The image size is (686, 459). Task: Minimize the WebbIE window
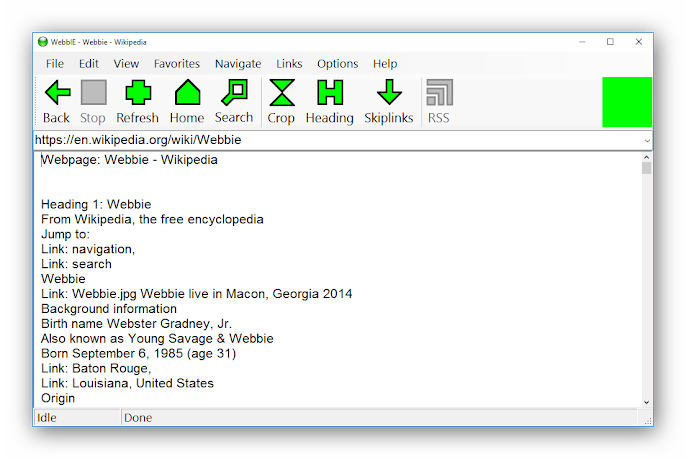click(582, 42)
